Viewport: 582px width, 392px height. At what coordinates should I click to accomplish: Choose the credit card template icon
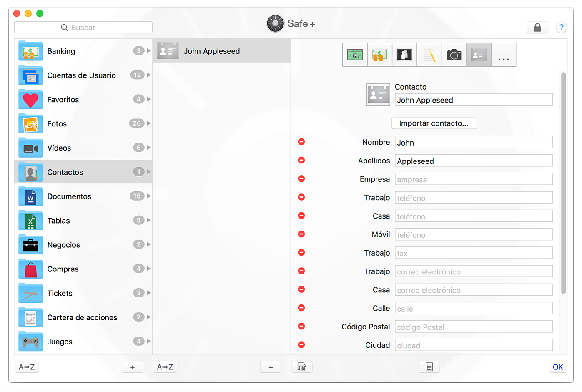[x=355, y=55]
